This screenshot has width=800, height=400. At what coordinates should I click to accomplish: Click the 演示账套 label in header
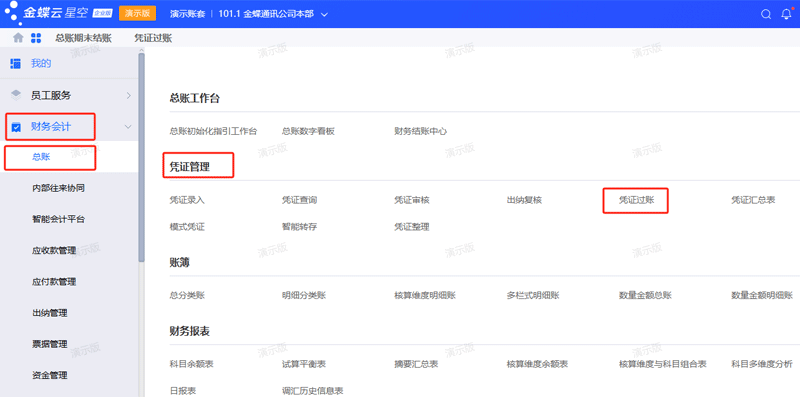(x=187, y=14)
